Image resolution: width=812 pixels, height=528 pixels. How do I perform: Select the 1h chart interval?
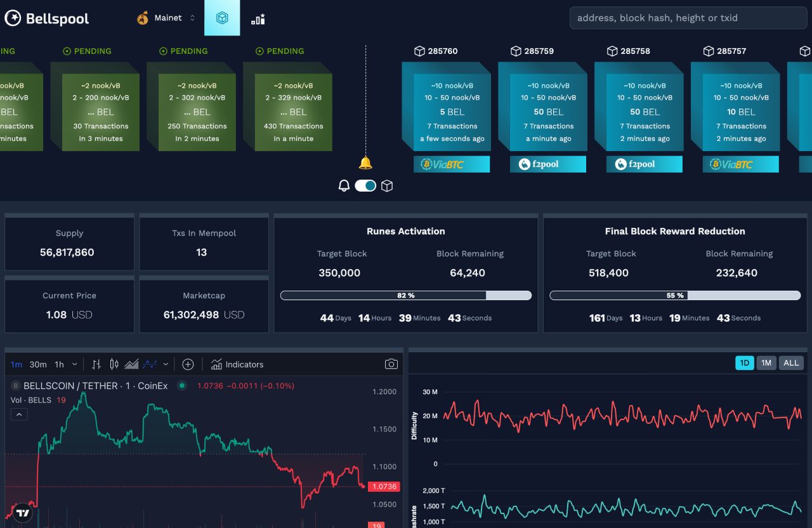(x=59, y=364)
